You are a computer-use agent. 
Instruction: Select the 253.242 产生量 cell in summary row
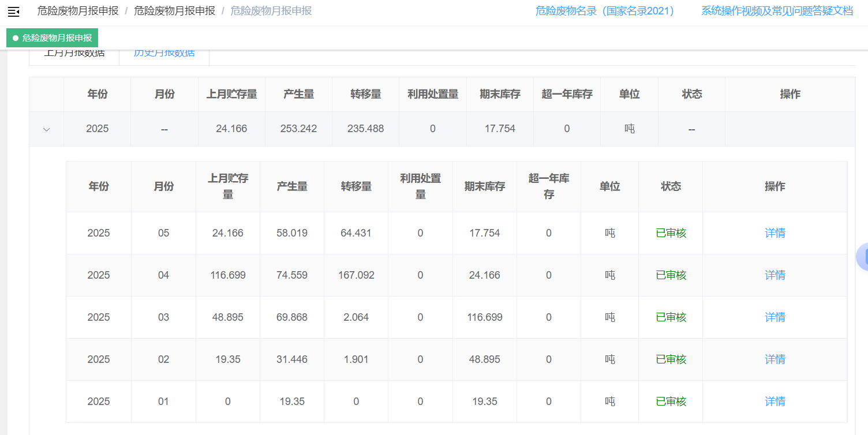(x=298, y=129)
